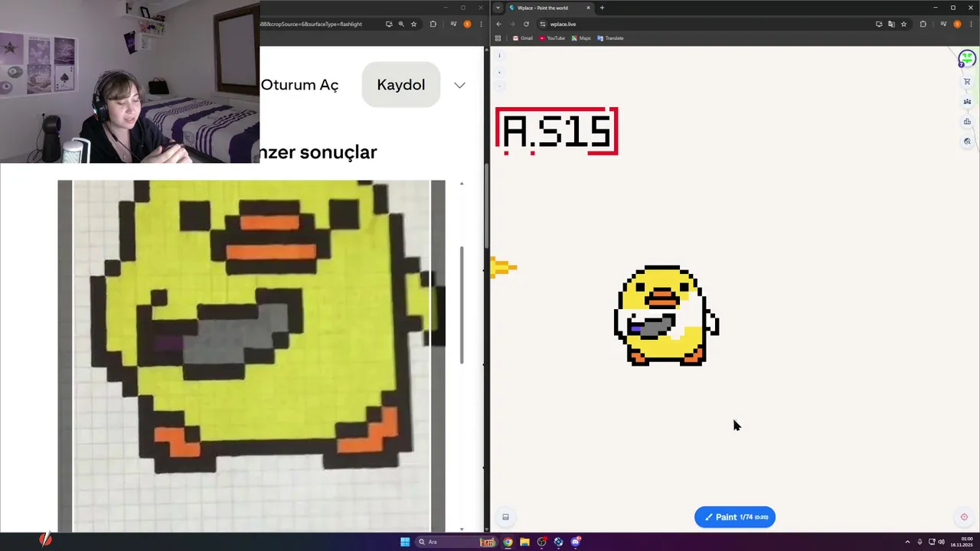Close the Wplace - Paint the world tab
This screenshot has width=980, height=551.
click(588, 8)
